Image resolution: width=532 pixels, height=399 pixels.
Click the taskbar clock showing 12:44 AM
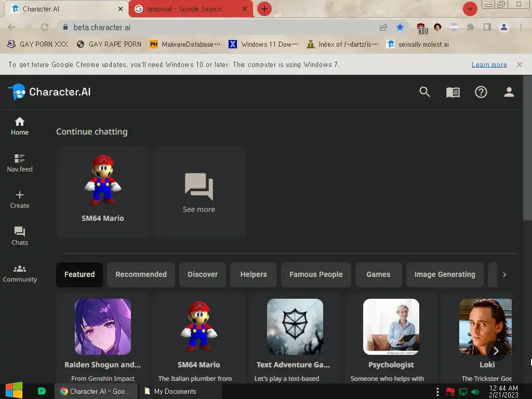click(503, 391)
